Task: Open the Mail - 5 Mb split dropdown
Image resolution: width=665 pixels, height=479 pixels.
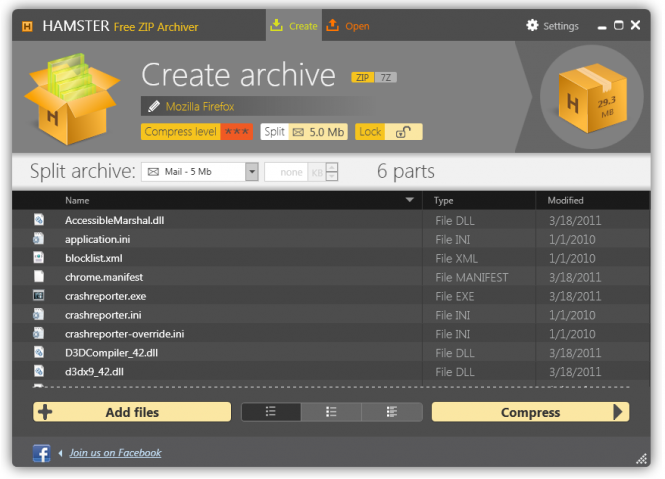Action: click(199, 172)
